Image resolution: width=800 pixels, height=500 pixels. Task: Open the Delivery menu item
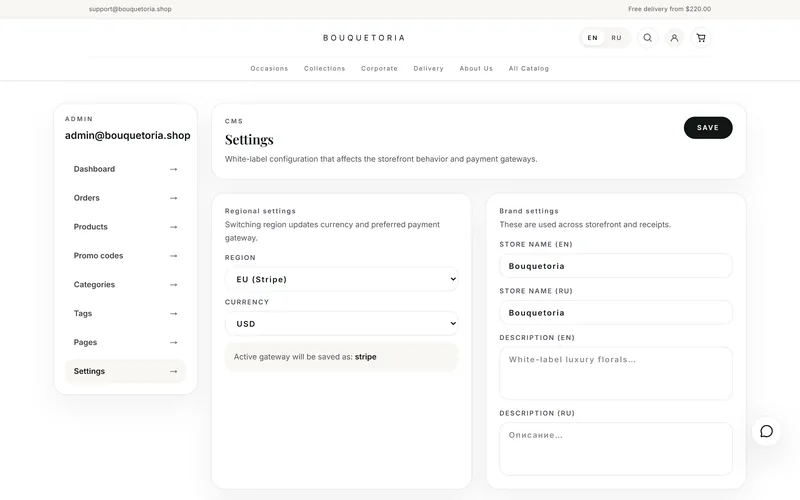point(429,68)
